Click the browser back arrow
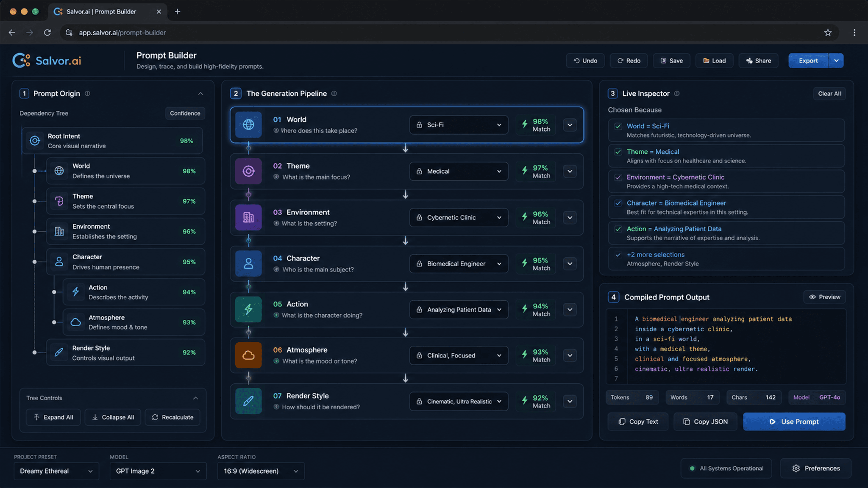Viewport: 868px width, 488px height. pos(12,33)
